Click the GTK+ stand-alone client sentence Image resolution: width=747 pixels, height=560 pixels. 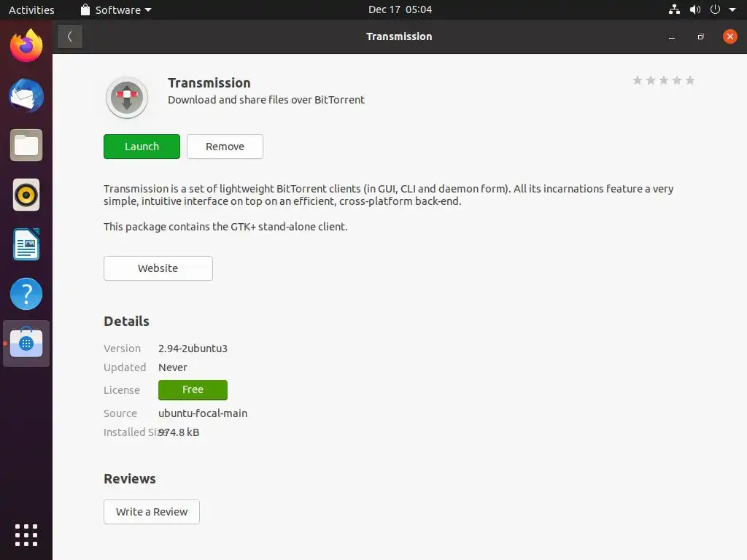225,227
